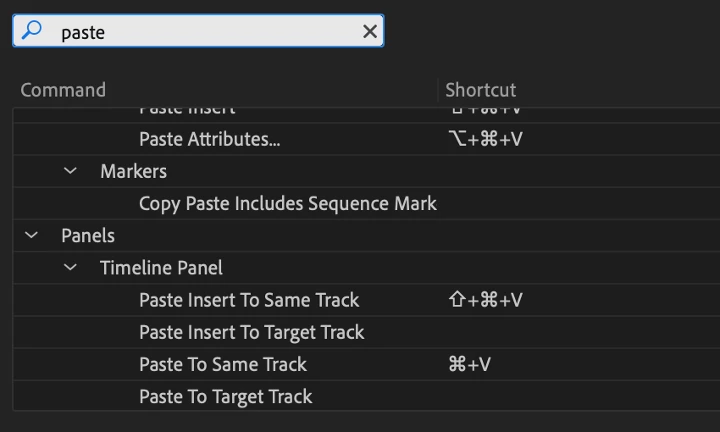Collapse the Panels group chevron
The width and height of the screenshot is (720, 432).
31,236
